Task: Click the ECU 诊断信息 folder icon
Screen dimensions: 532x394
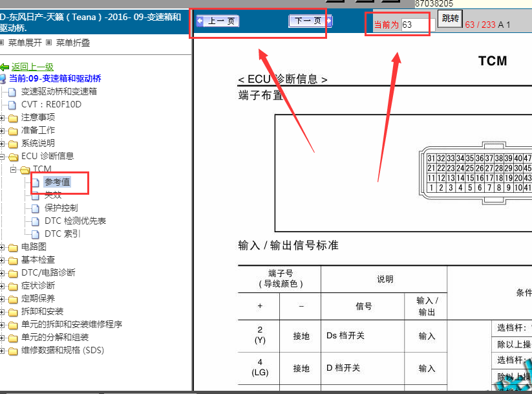Action: tap(13, 157)
